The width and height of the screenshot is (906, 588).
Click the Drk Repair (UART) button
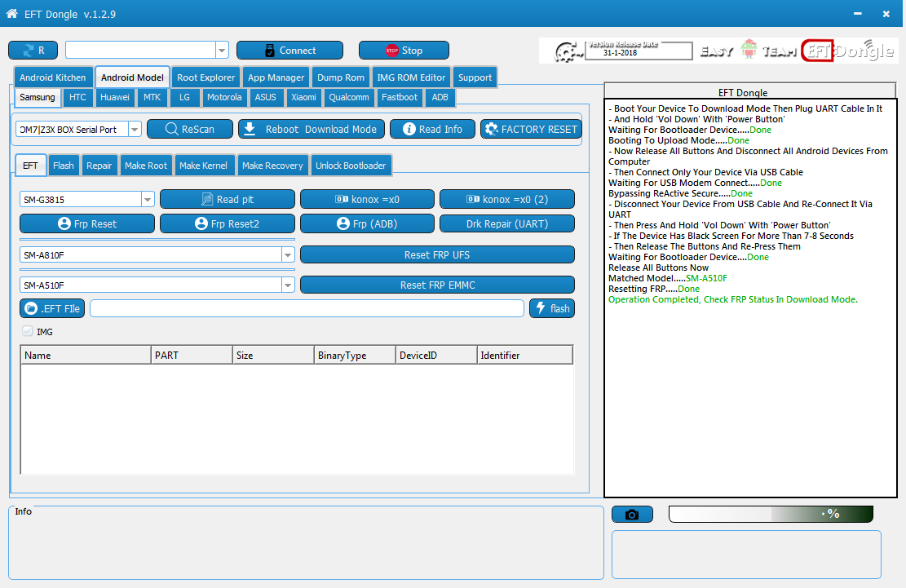506,223
